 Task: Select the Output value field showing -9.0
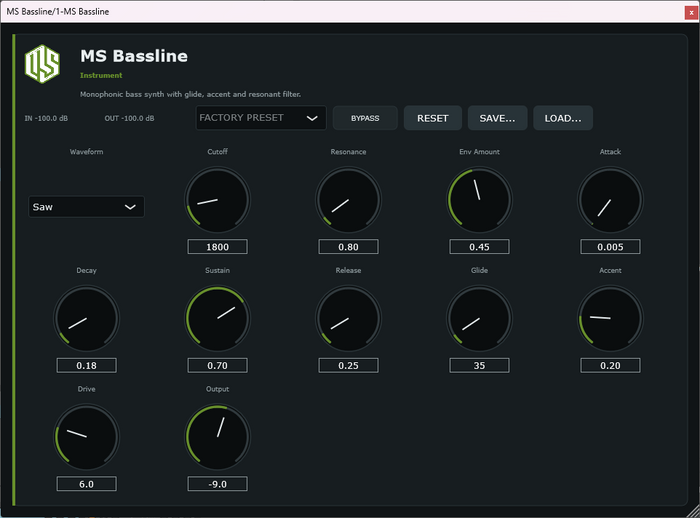point(217,484)
